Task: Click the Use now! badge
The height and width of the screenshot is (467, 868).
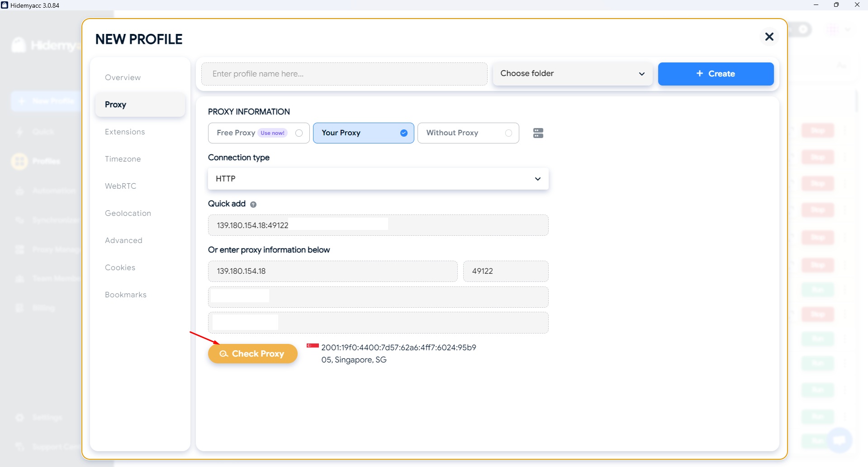Action: pyautogui.click(x=273, y=133)
